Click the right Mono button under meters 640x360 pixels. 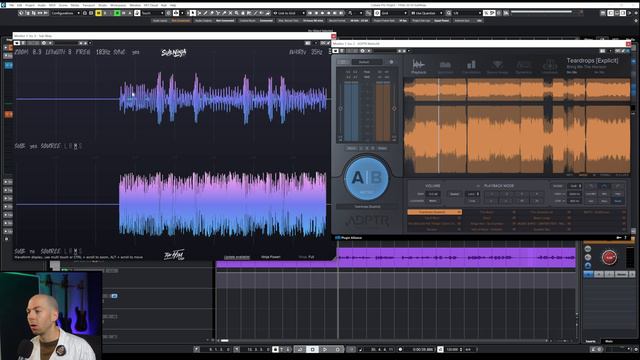382,148
